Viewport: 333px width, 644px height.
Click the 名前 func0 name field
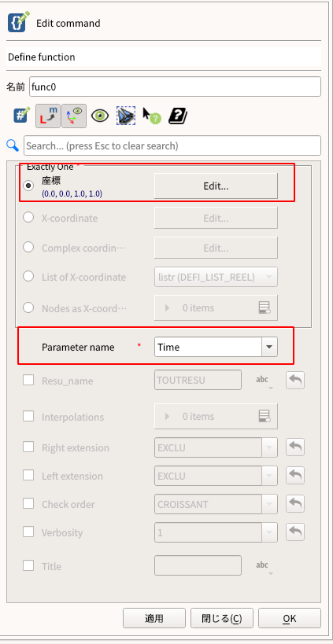tap(175, 86)
